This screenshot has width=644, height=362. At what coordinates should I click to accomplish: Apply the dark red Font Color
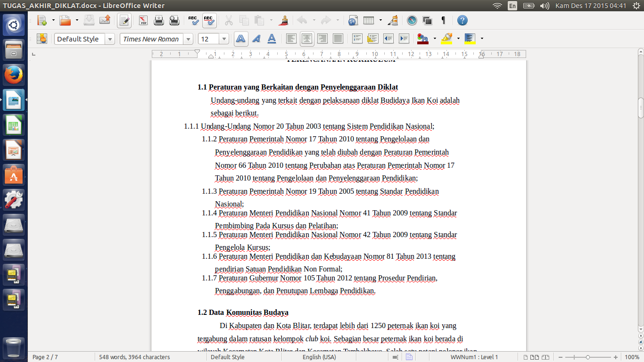[423, 39]
